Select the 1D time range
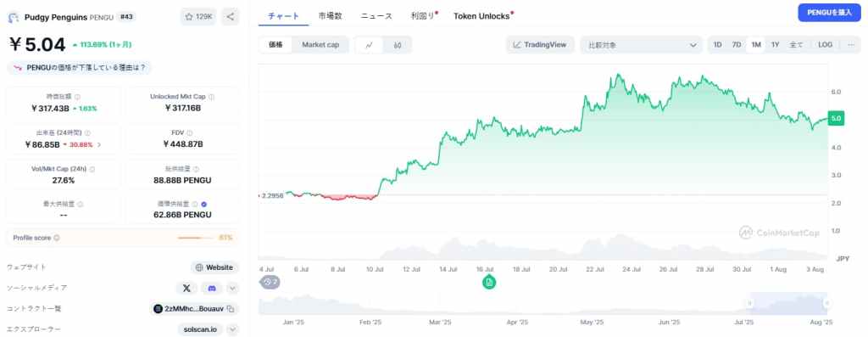Image resolution: width=868 pixels, height=337 pixels. 717,45
